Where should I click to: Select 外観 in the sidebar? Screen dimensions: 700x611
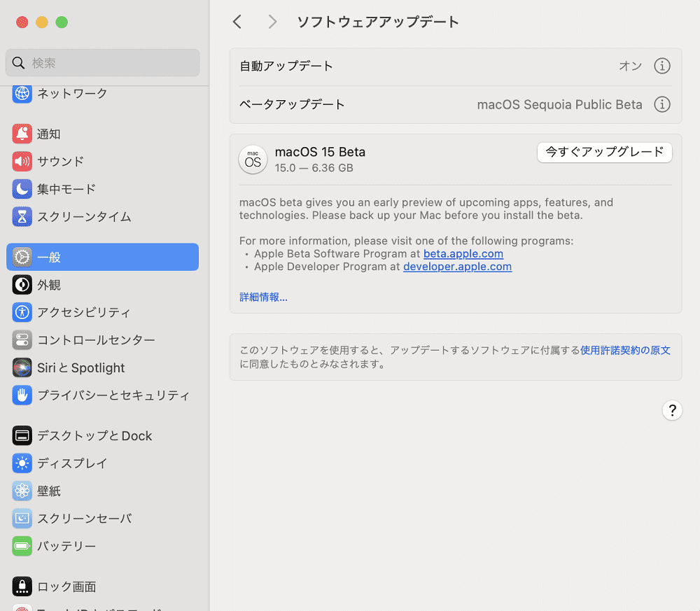103,285
